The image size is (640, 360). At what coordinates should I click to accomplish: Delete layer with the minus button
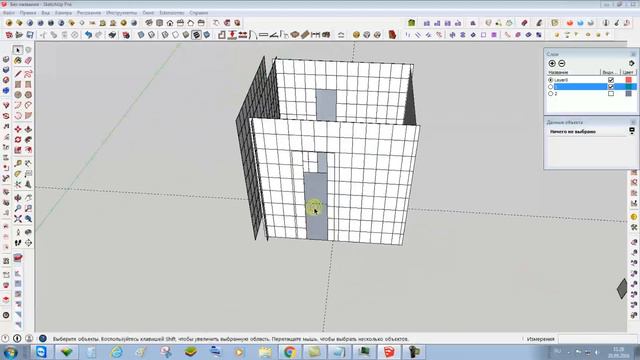pos(562,63)
